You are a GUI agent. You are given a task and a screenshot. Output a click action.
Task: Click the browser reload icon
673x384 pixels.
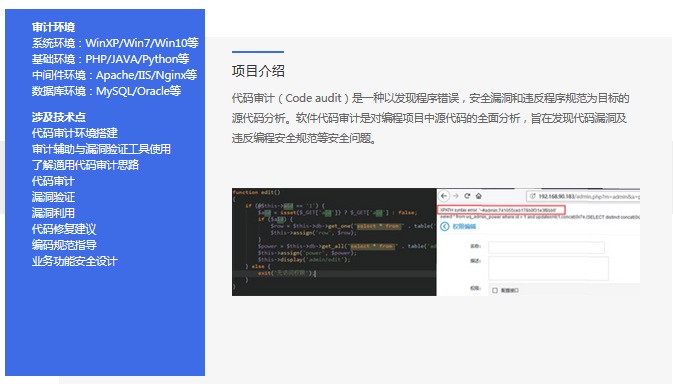click(467, 196)
